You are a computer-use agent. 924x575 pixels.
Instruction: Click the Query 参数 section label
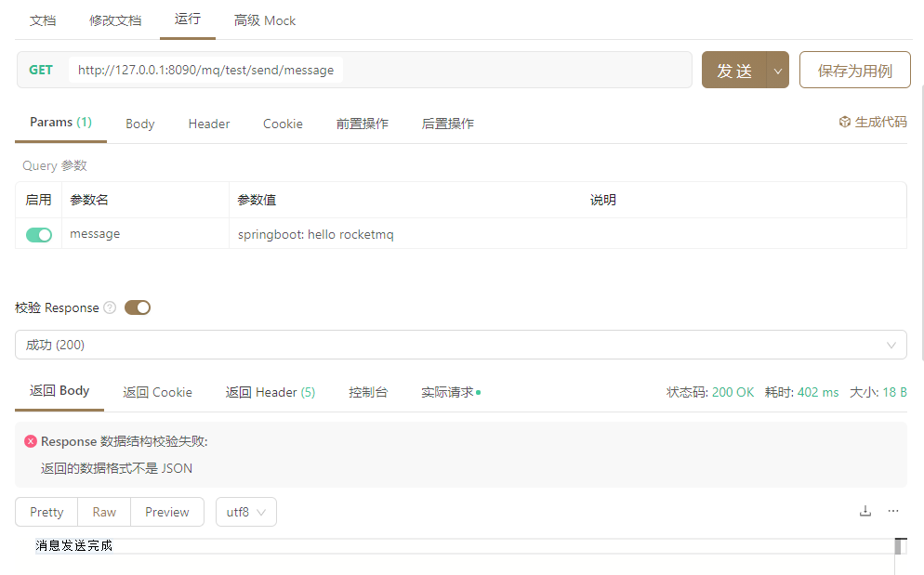coord(55,165)
